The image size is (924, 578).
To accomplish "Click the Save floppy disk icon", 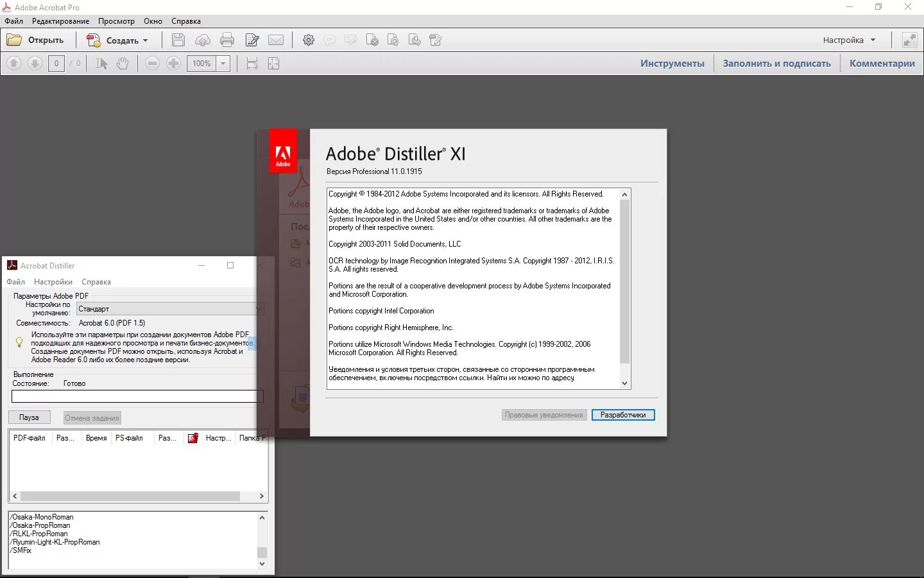I will 178,40.
